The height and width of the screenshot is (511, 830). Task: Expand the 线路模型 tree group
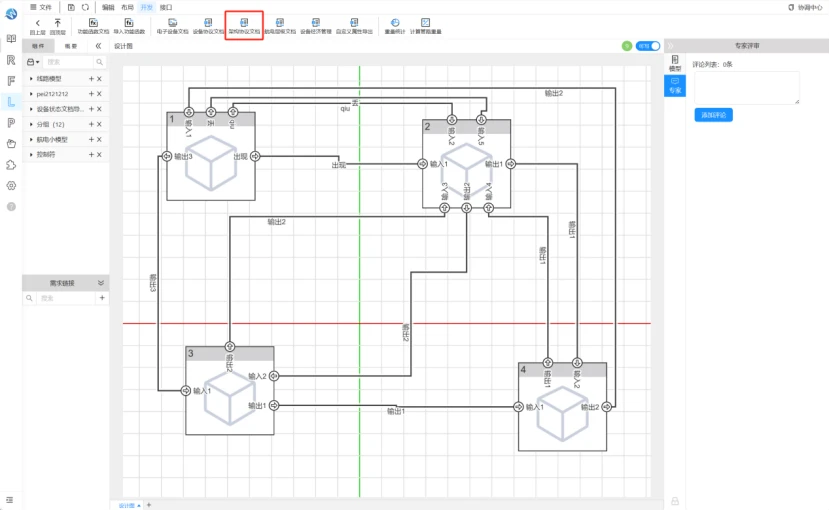31,79
